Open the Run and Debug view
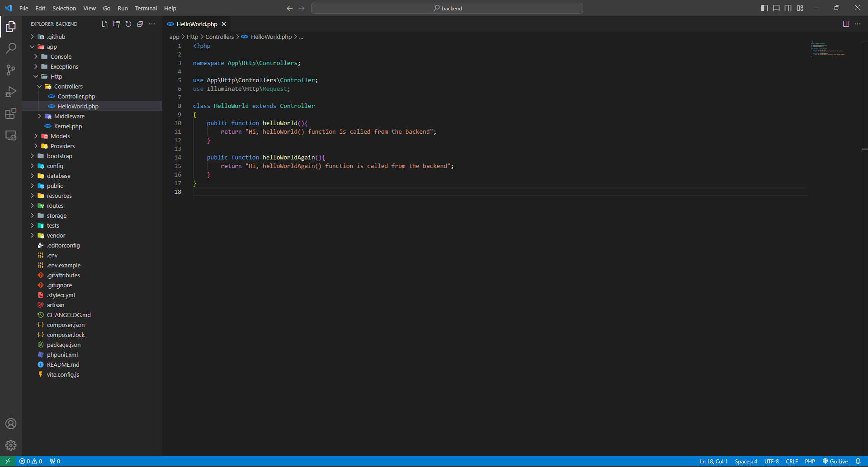 (11, 92)
